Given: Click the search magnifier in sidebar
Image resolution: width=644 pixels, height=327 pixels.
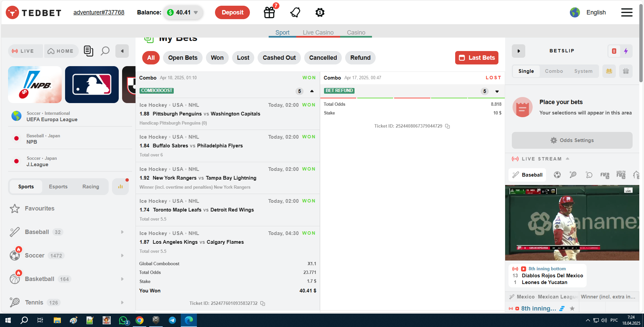Looking at the screenshot, I should click(x=105, y=51).
